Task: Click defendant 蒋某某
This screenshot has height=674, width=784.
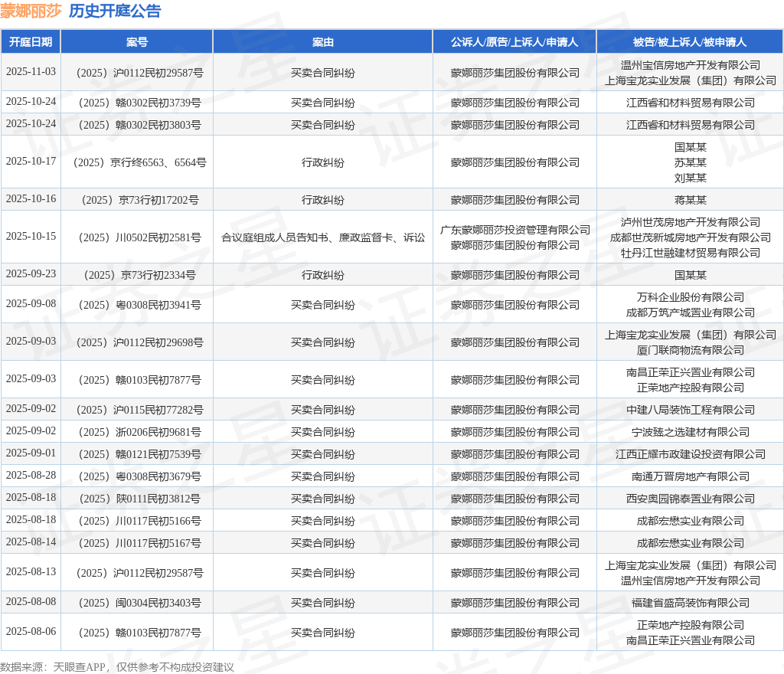Action: [x=691, y=200]
